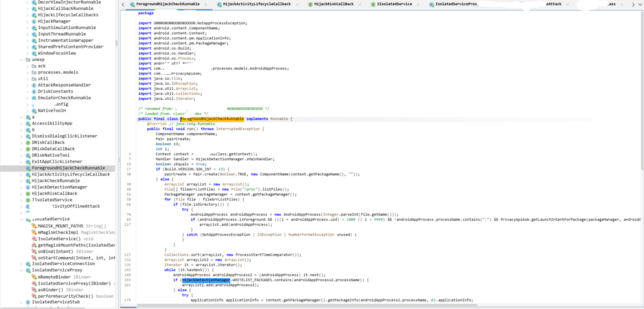Close the ForegroundHijackCheckRunnable tab

[x=206, y=4]
